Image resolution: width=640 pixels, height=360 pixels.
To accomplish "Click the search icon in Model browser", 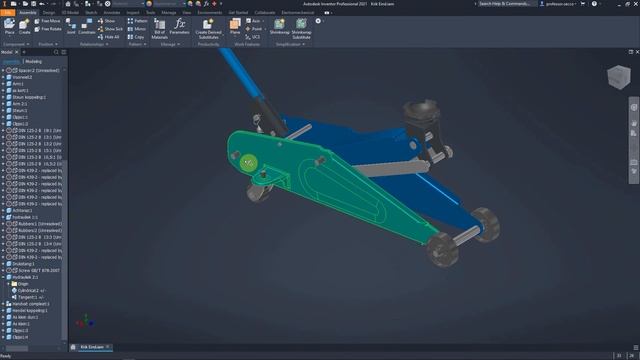I will [x=56, y=52].
